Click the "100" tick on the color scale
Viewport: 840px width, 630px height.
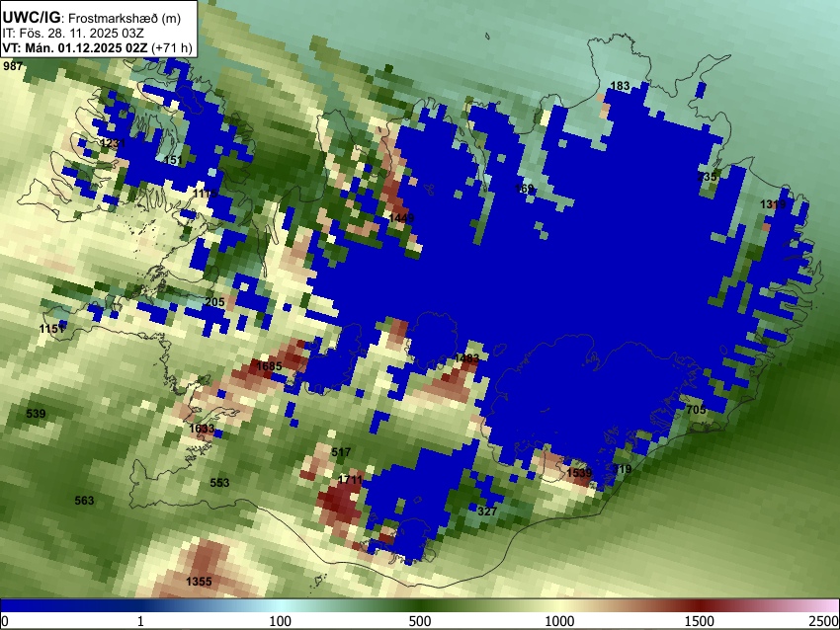tap(281, 621)
